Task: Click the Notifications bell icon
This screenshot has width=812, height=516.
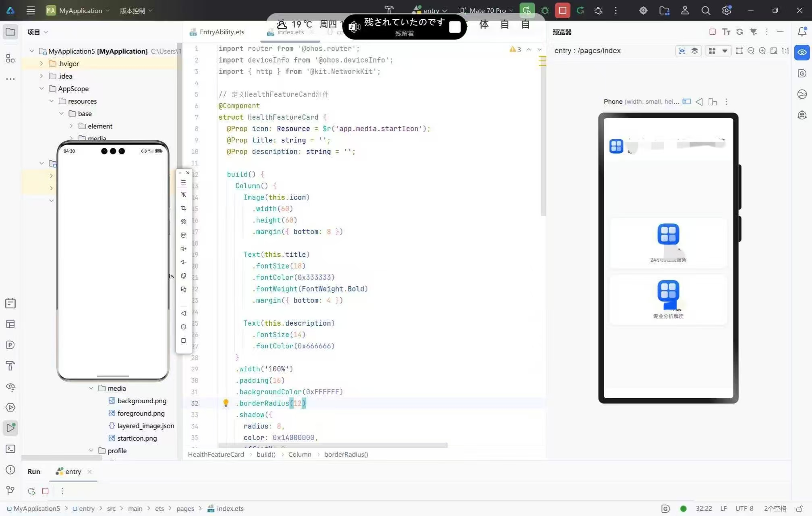Action: 802,31
